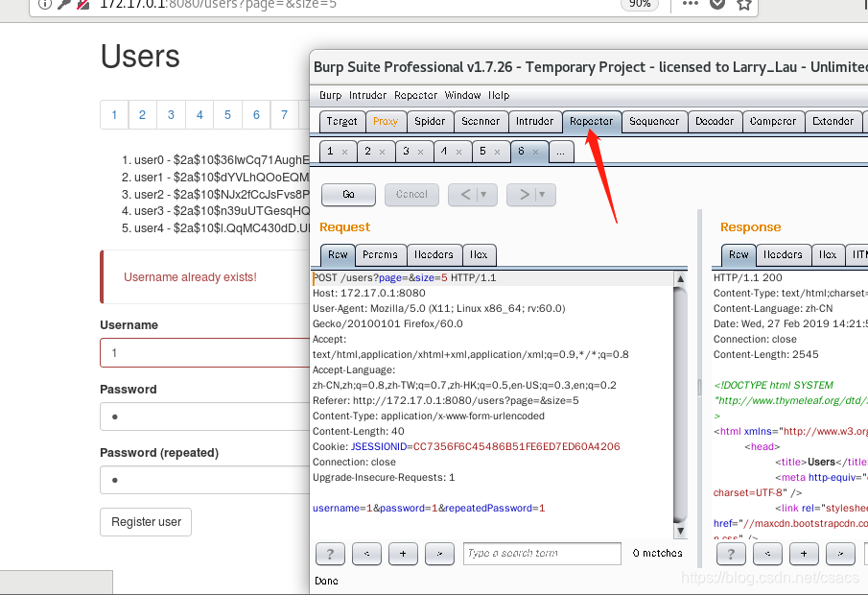Click the '...' new Repeater tab button
The height and width of the screenshot is (595, 868).
(561, 152)
